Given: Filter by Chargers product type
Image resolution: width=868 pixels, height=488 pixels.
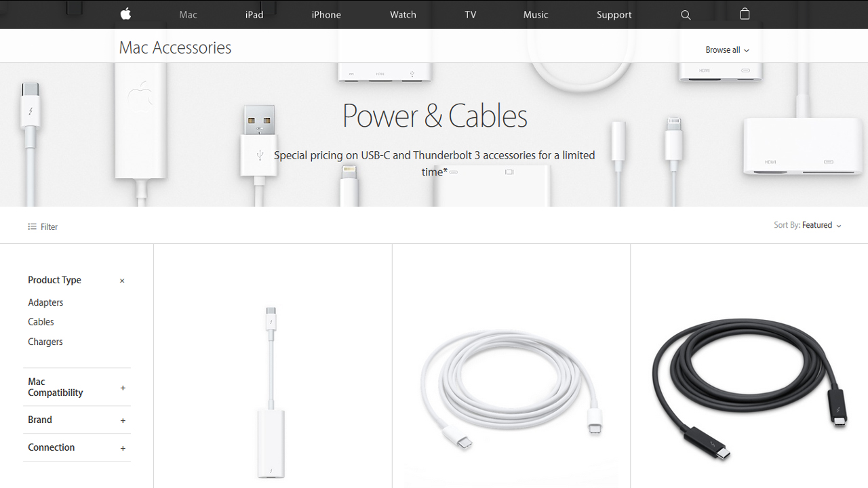Looking at the screenshot, I should click(45, 342).
